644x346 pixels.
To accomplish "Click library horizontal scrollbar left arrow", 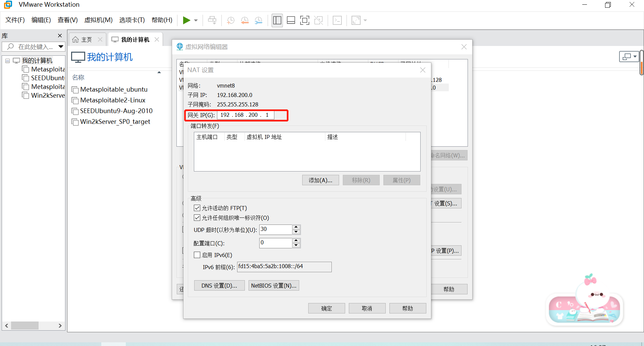I will coord(7,326).
